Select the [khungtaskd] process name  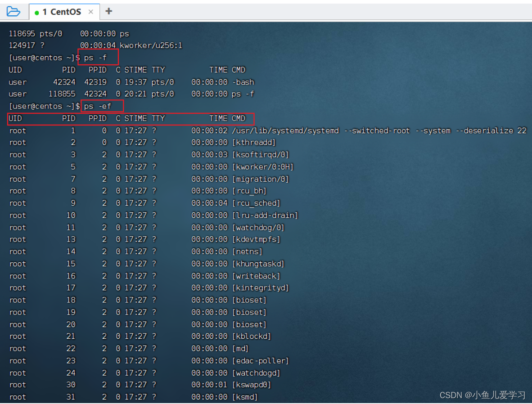coord(258,264)
